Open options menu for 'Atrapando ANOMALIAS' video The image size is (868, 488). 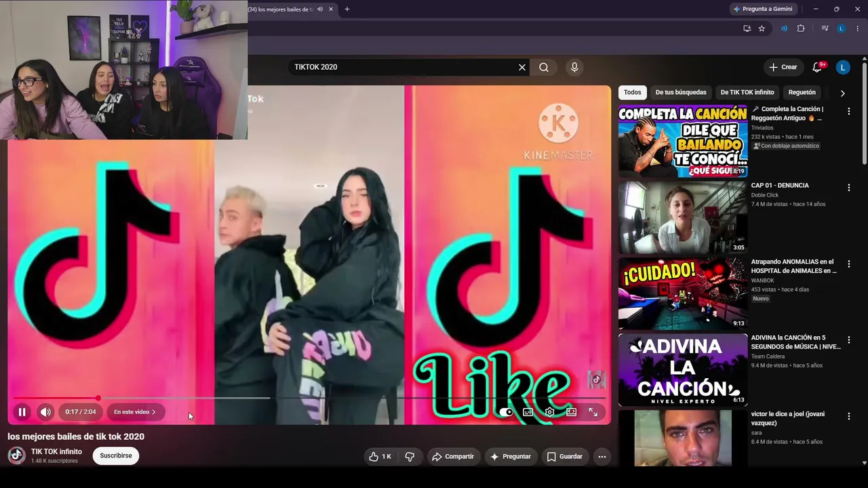point(849,264)
